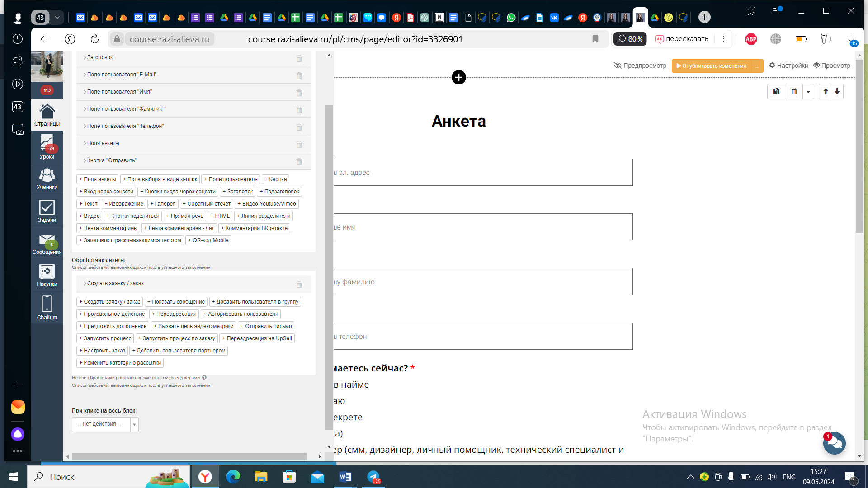Open Настройки page settings
The width and height of the screenshot is (868, 488).
[x=788, y=66]
